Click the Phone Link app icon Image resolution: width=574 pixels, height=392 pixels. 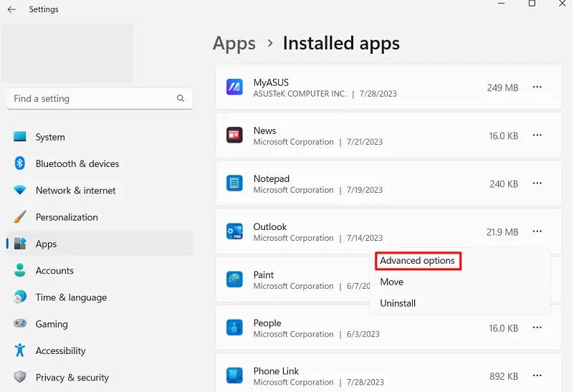[234, 376]
